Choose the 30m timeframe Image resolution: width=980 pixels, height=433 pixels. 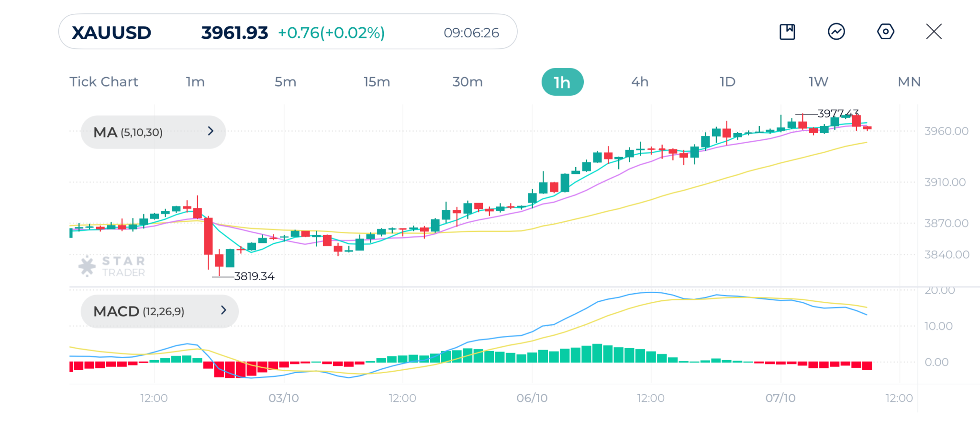tap(468, 82)
